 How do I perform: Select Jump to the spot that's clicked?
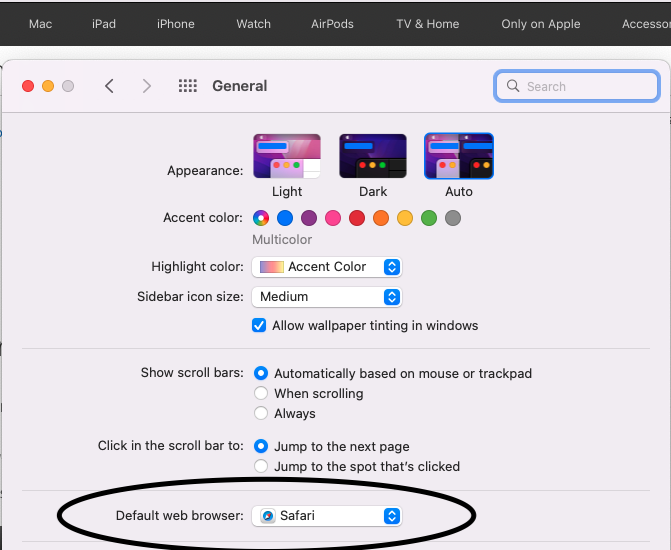[261, 466]
